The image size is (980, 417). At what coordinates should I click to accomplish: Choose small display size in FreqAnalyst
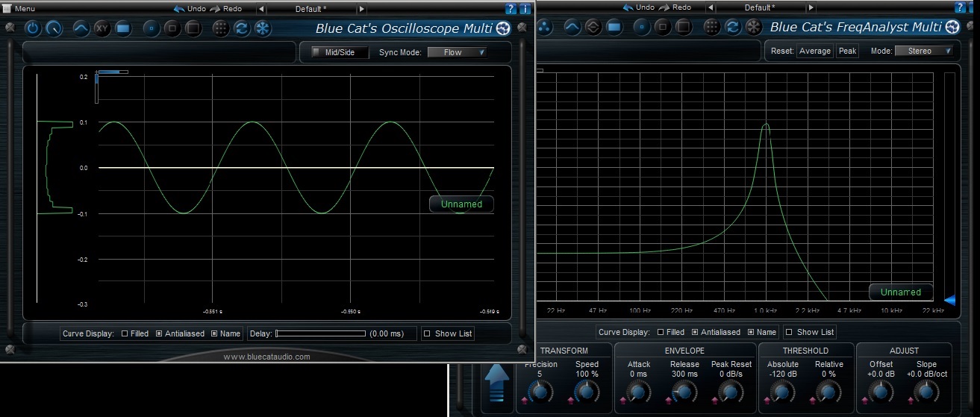click(642, 28)
